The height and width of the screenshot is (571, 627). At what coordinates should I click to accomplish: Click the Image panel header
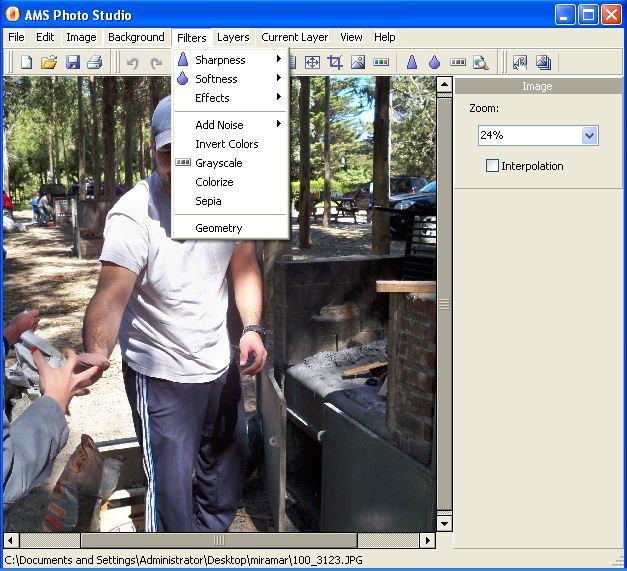(x=538, y=86)
